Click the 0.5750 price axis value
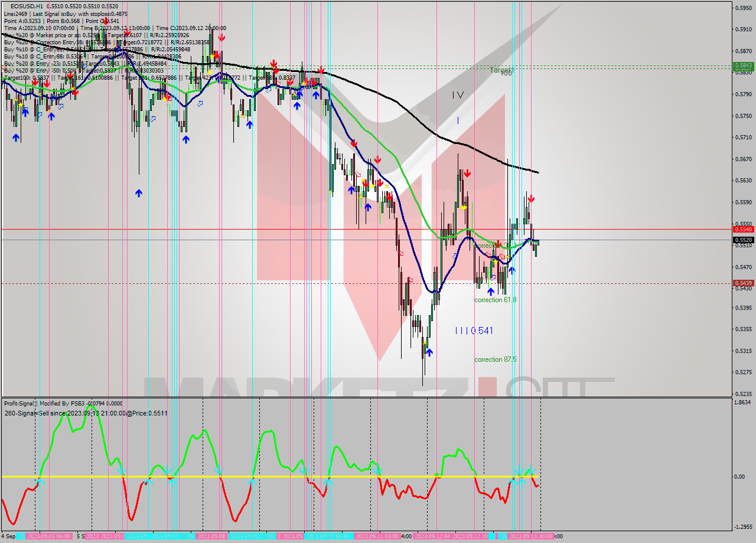The height and width of the screenshot is (543, 756). (x=743, y=116)
